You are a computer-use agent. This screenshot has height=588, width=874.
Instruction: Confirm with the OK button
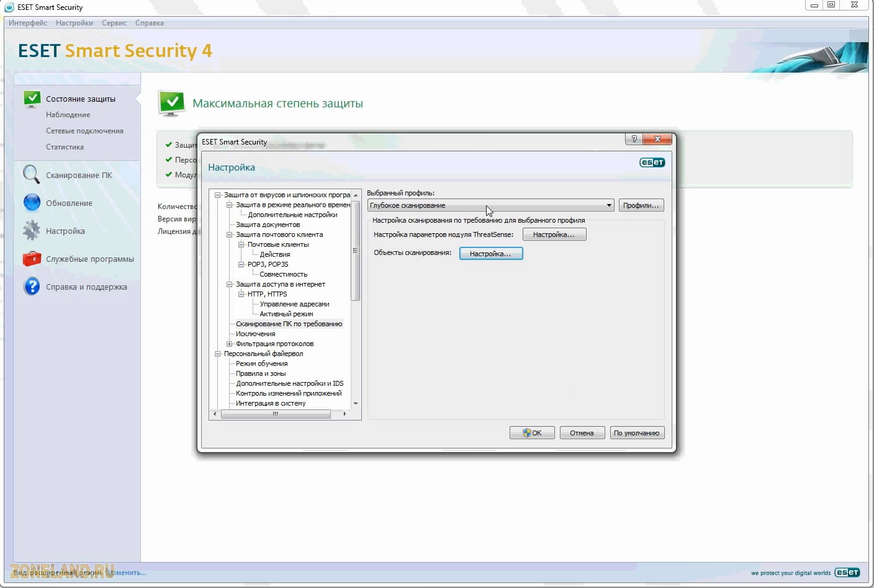click(x=532, y=433)
